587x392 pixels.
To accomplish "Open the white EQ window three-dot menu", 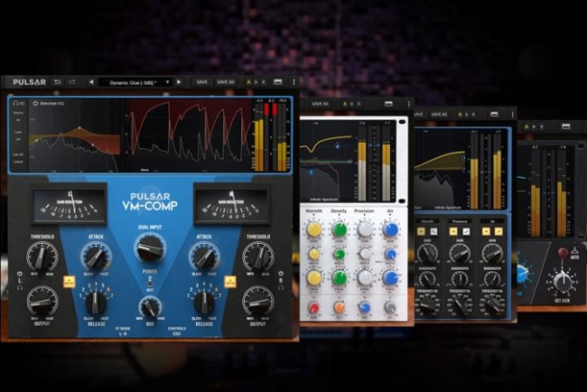I will click(409, 104).
